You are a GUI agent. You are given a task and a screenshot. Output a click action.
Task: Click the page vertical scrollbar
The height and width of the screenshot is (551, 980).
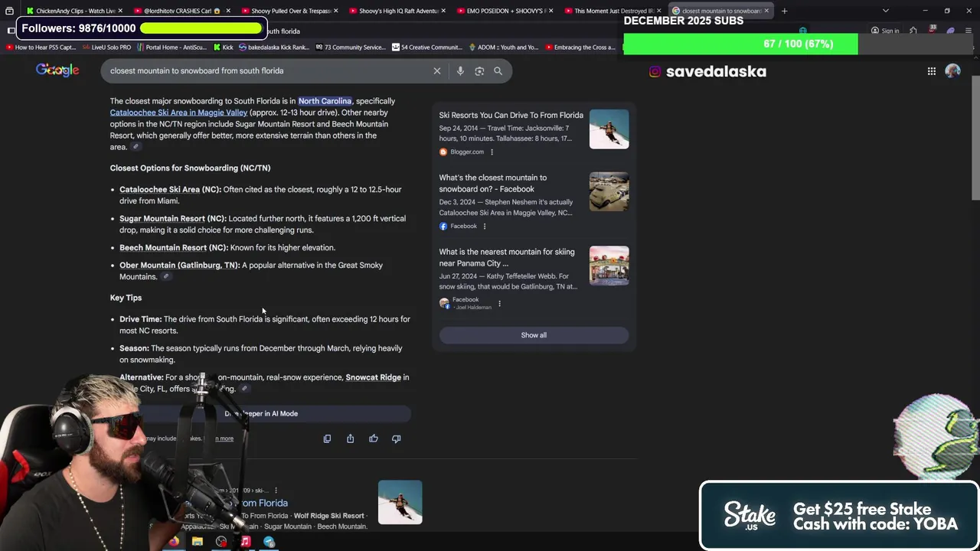[x=975, y=138]
